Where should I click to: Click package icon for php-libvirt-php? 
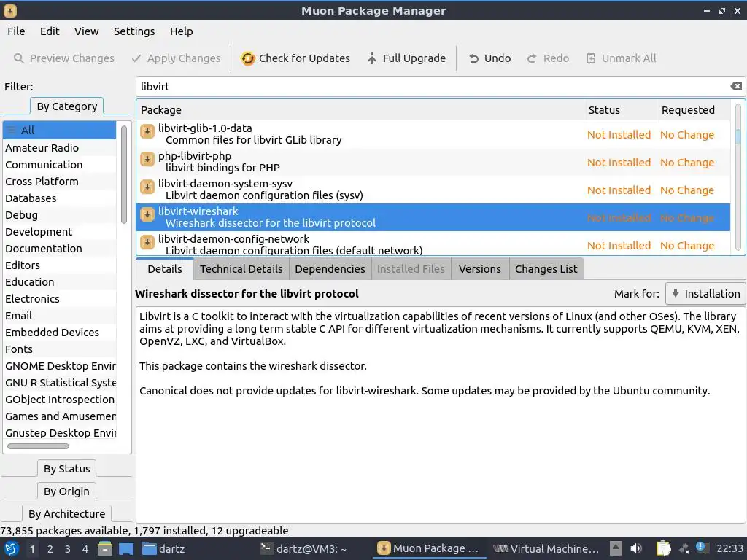point(147,158)
